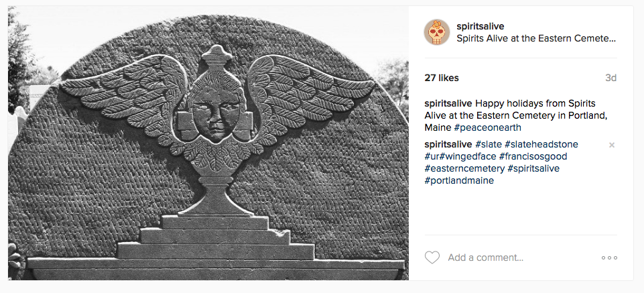644x293 pixels.
Task: Open the #spiritsalive hashtag
Action: pos(533,168)
